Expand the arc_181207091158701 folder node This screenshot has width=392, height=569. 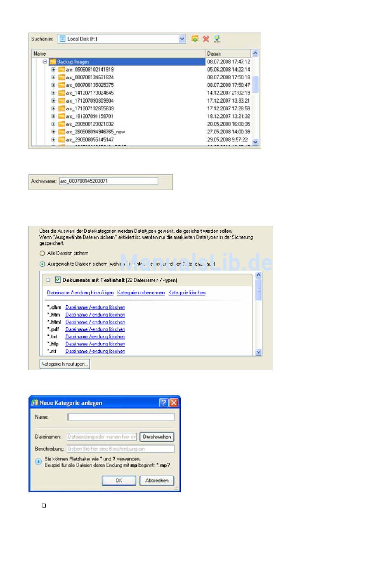click(53, 116)
